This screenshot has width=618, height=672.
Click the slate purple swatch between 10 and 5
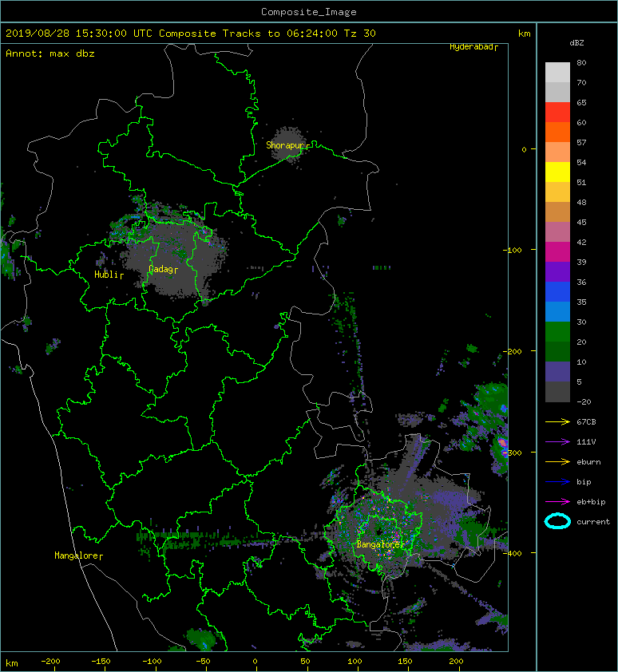(x=557, y=371)
